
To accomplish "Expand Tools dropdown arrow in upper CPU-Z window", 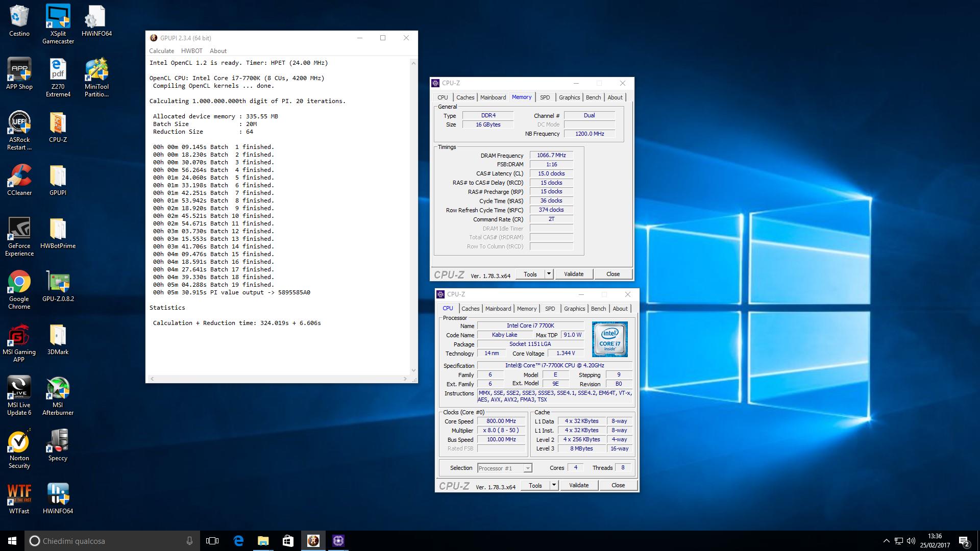I will tap(549, 274).
